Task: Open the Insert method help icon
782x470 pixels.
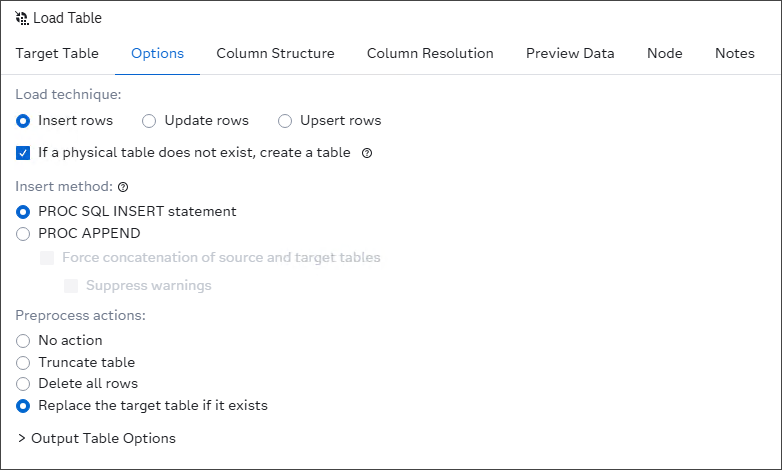Action: click(x=123, y=187)
